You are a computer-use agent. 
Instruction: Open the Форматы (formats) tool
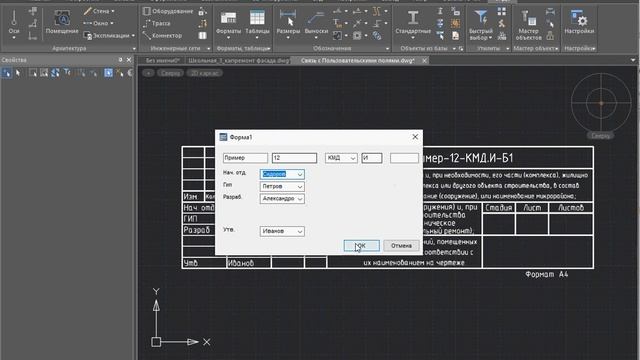tap(228, 24)
